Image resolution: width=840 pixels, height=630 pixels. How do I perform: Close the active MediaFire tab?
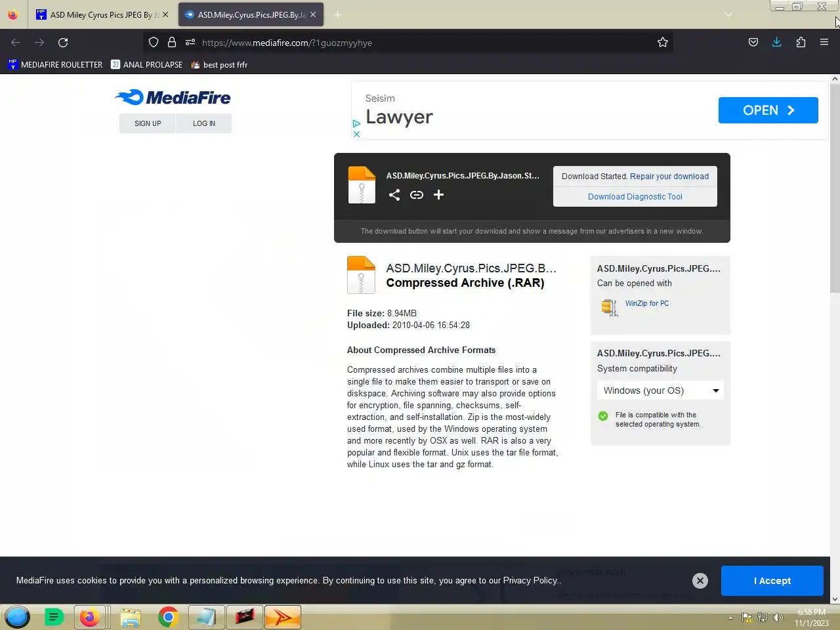[x=313, y=14]
